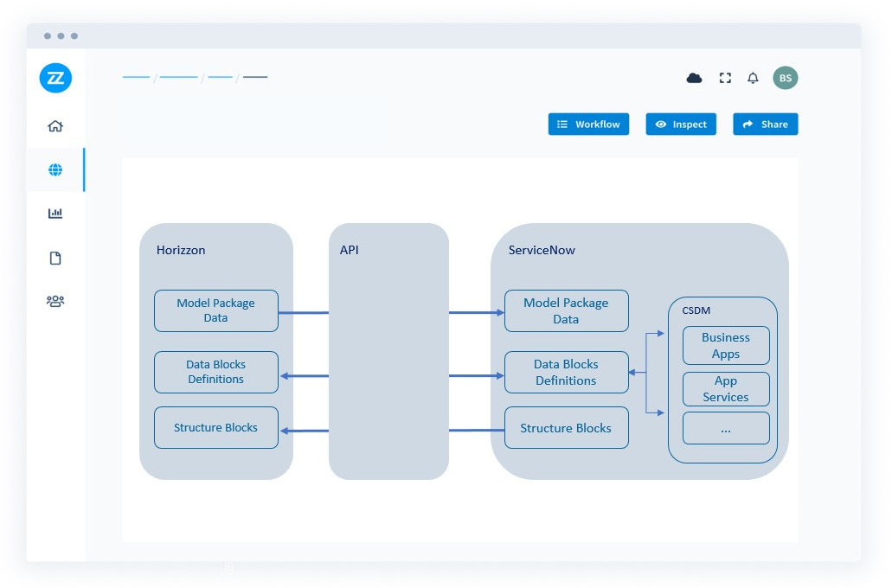892x588 pixels.
Task: Click the cloud icon in top bar
Action: click(x=694, y=78)
